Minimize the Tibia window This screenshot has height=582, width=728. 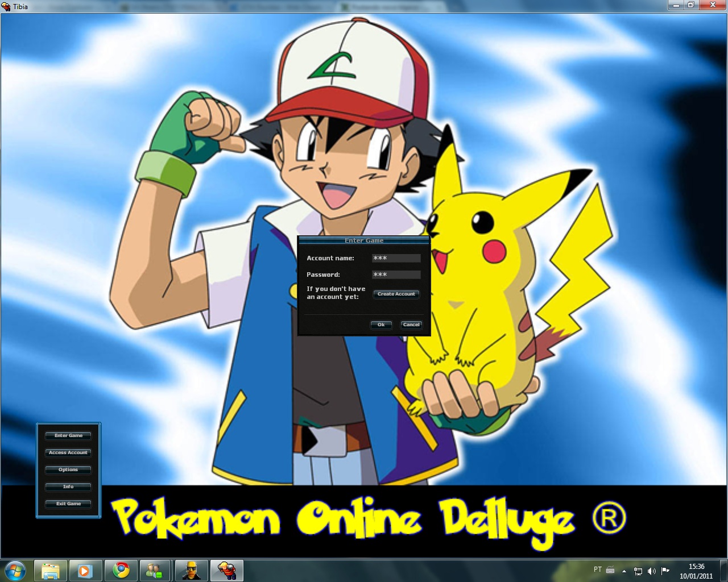676,5
